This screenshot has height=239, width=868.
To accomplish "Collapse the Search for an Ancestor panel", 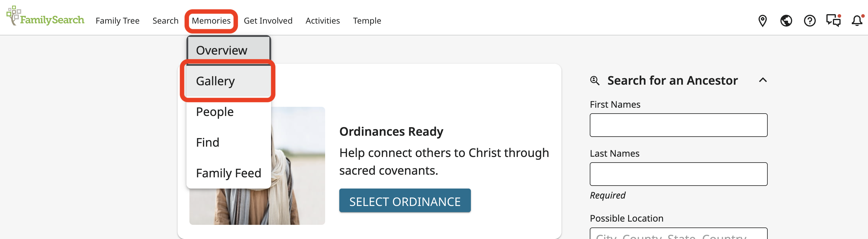I will 763,80.
